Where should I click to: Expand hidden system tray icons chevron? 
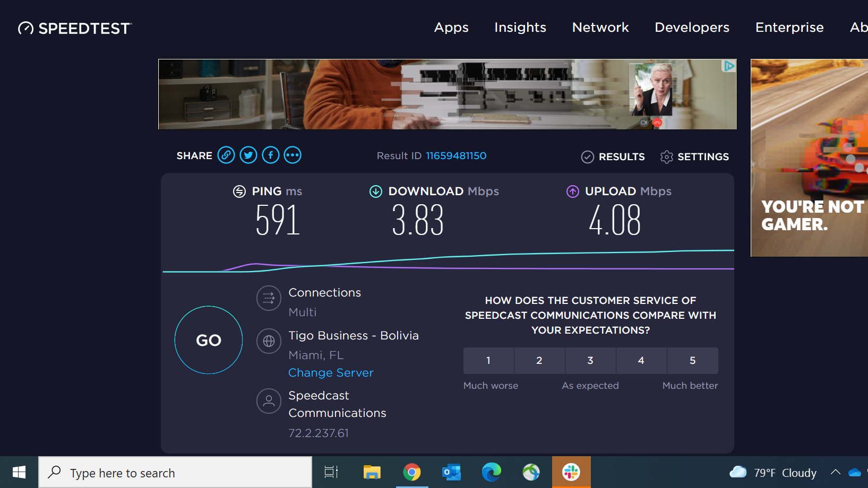click(835, 472)
